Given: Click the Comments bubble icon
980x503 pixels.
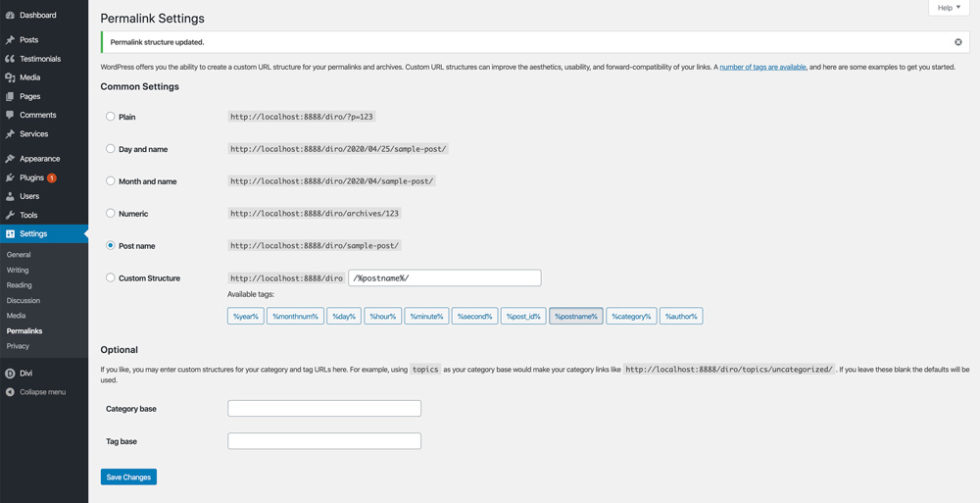Looking at the screenshot, I should tap(10, 115).
